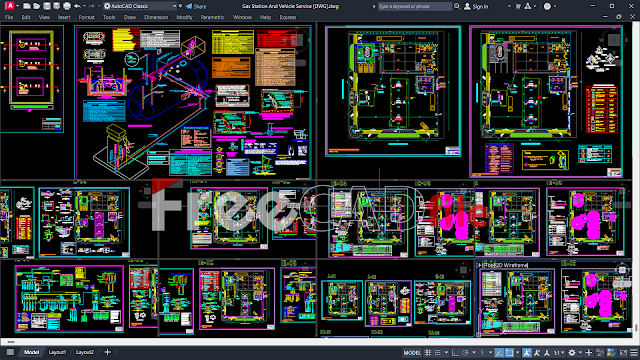Click the annotation scale icon in status bar
The height and width of the screenshot is (360, 640).
pyautogui.click(x=547, y=352)
